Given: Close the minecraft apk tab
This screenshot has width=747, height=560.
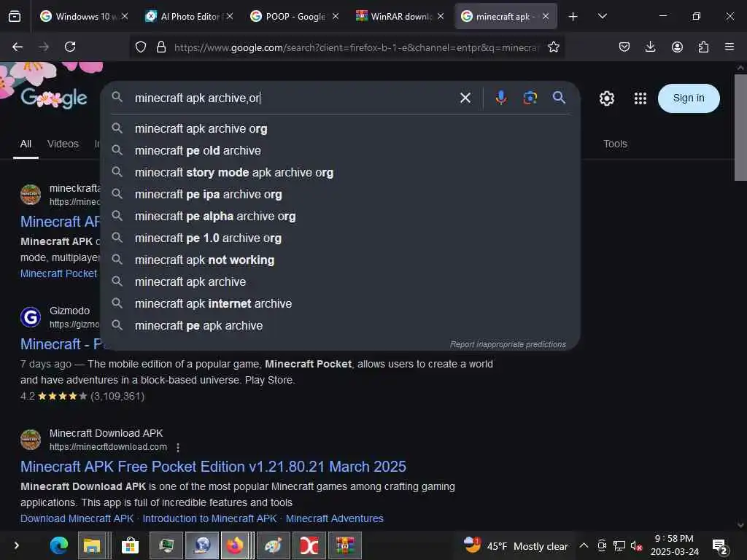Looking at the screenshot, I should point(546,17).
